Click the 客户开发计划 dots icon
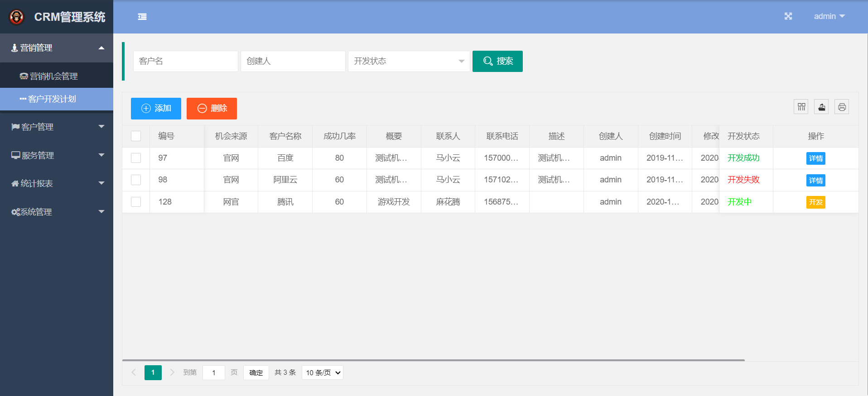 pos(23,99)
